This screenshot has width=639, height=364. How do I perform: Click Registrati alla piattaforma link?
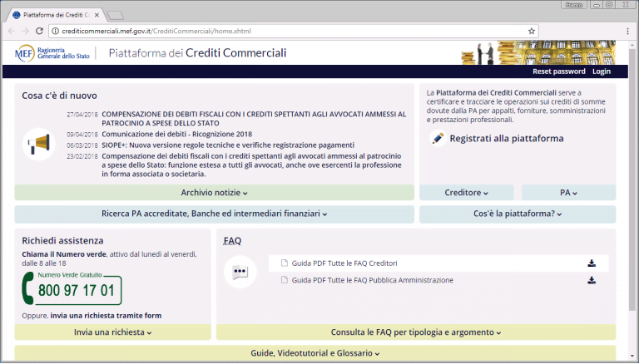507,139
